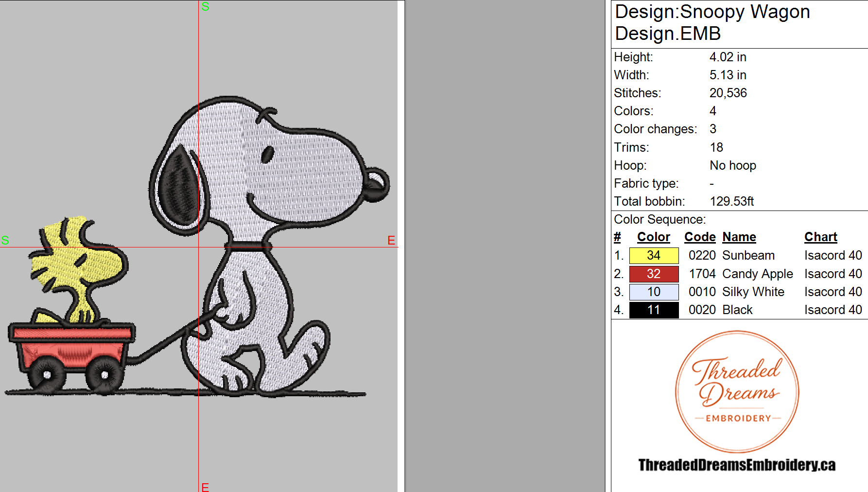Click the thread code 0010
This screenshot has height=492, width=868.
(702, 292)
